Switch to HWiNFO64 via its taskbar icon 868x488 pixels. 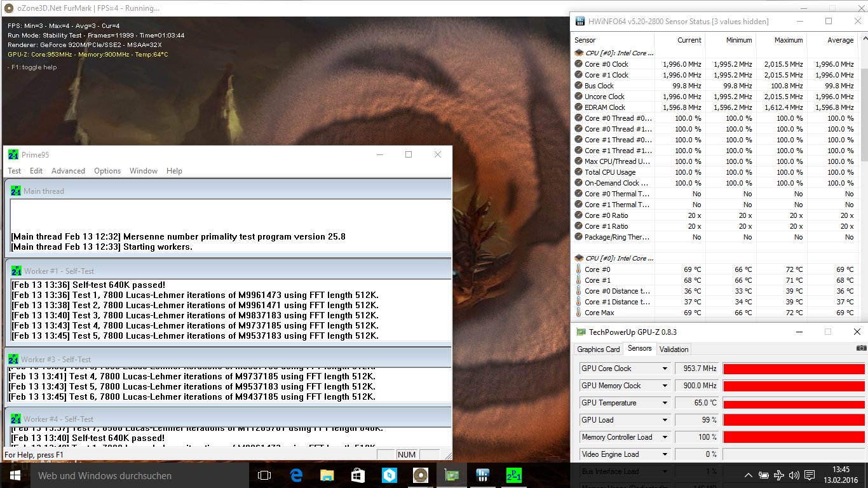pyautogui.click(x=482, y=475)
